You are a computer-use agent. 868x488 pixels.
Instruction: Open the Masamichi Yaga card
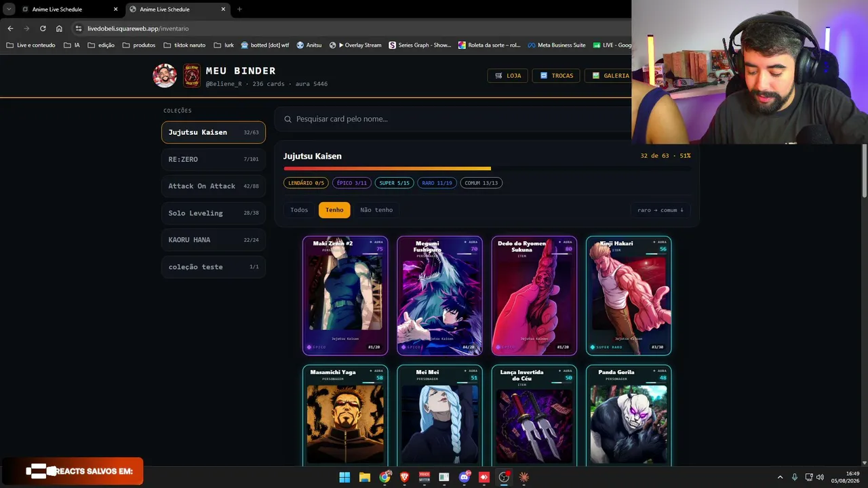pos(345,415)
